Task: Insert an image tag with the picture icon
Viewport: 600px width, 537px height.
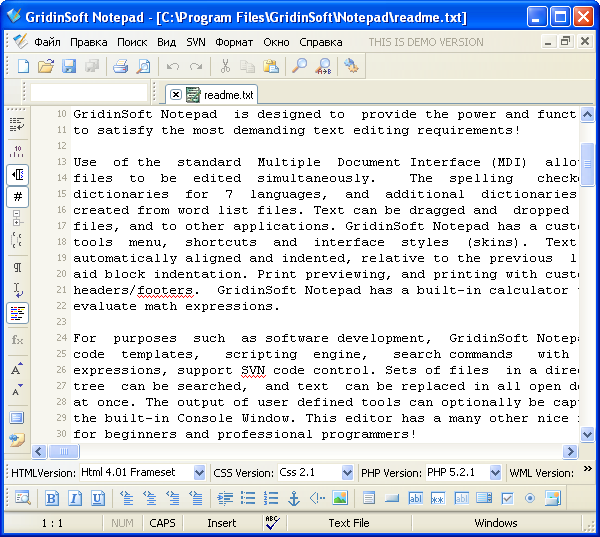Action: coord(340,498)
